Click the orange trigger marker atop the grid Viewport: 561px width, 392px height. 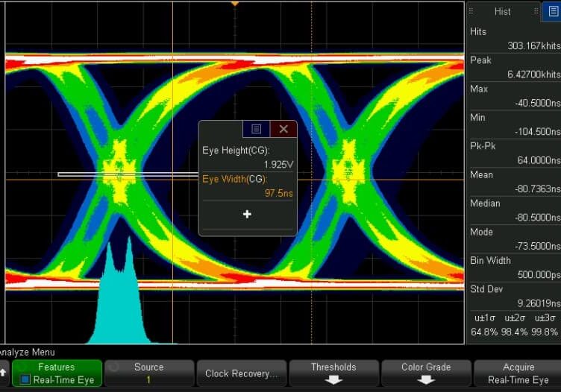click(235, 4)
